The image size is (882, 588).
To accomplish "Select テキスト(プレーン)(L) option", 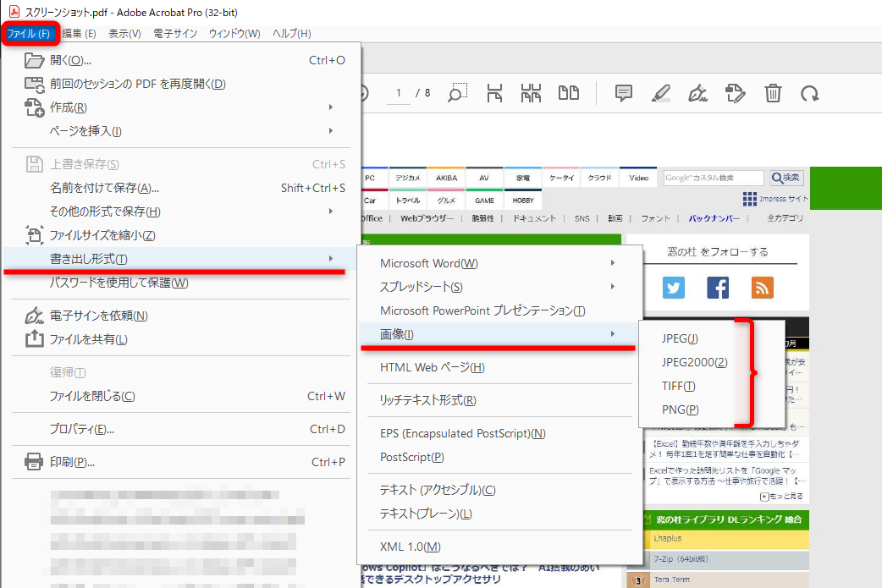I will coord(426,514).
